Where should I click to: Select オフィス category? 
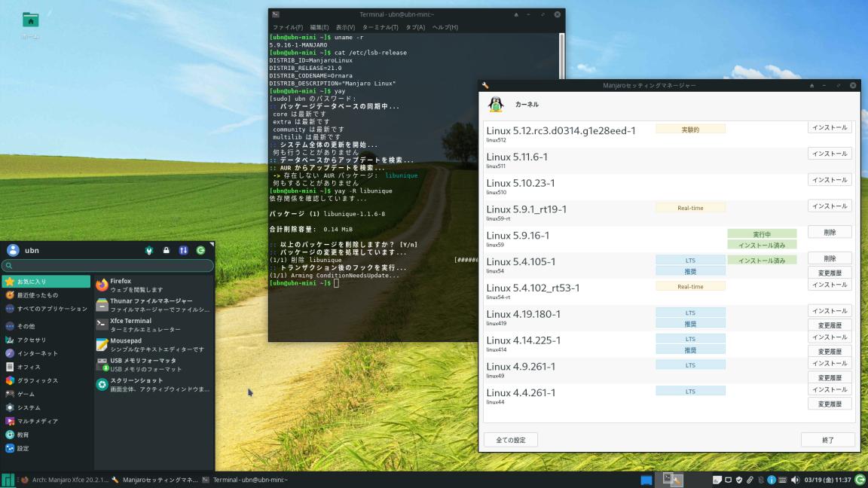pyautogui.click(x=47, y=367)
